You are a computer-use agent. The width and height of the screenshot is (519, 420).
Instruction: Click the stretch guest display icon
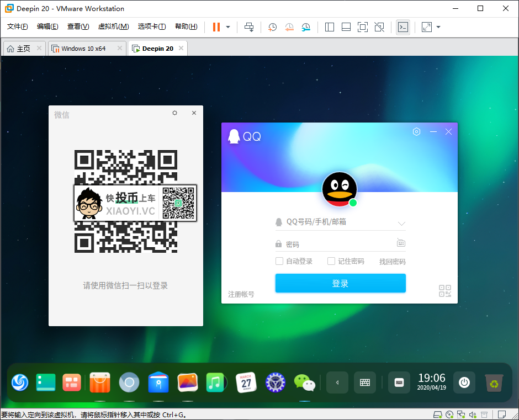(x=427, y=27)
